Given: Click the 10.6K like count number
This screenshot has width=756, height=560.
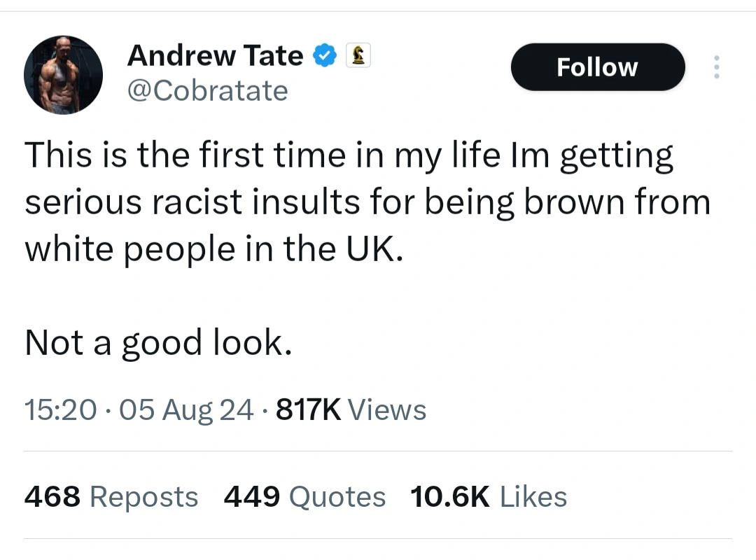Looking at the screenshot, I should (x=449, y=497).
